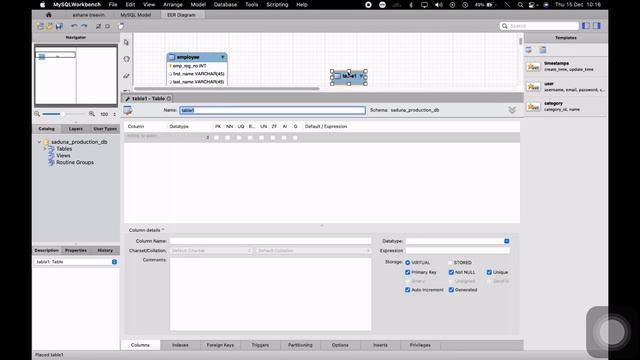Save the model with the floppy icon

pyautogui.click(x=59, y=26)
